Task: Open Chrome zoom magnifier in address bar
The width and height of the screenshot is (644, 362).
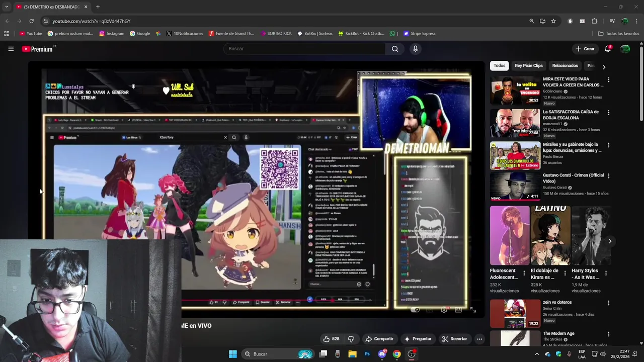Action: pos(532,21)
